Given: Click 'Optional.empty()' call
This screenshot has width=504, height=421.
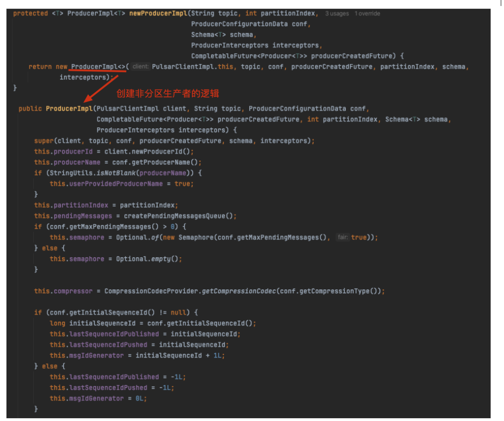Looking at the screenshot, I should click(x=147, y=259).
